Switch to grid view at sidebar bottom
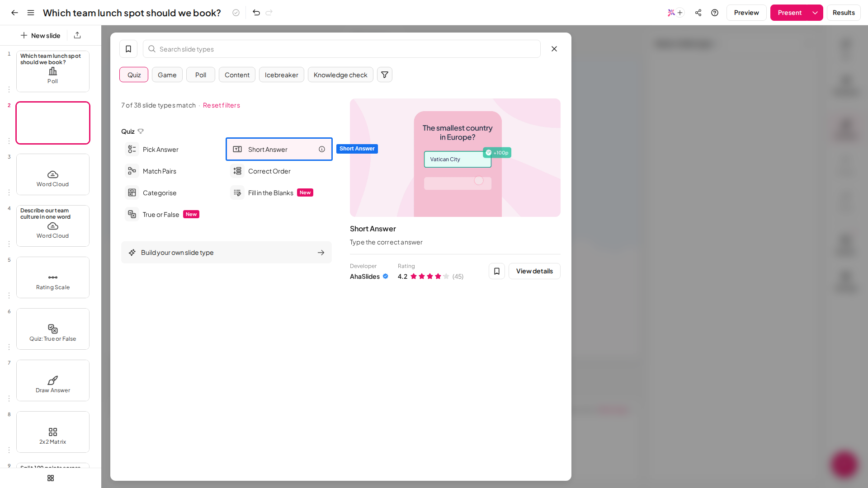This screenshot has width=868, height=488. pyautogui.click(x=51, y=478)
